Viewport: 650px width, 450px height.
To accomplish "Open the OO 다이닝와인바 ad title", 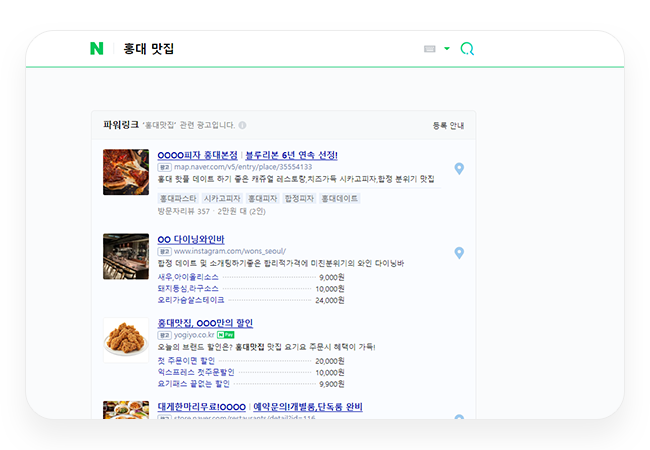I will 191,239.
